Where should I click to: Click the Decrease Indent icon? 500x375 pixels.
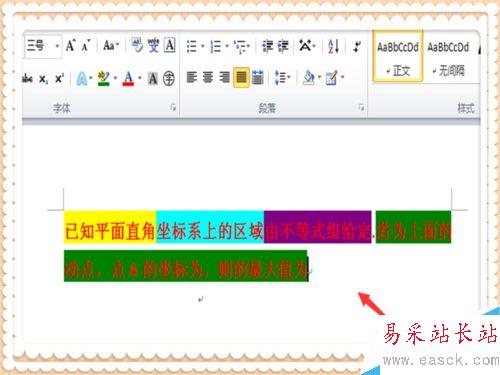click(267, 46)
